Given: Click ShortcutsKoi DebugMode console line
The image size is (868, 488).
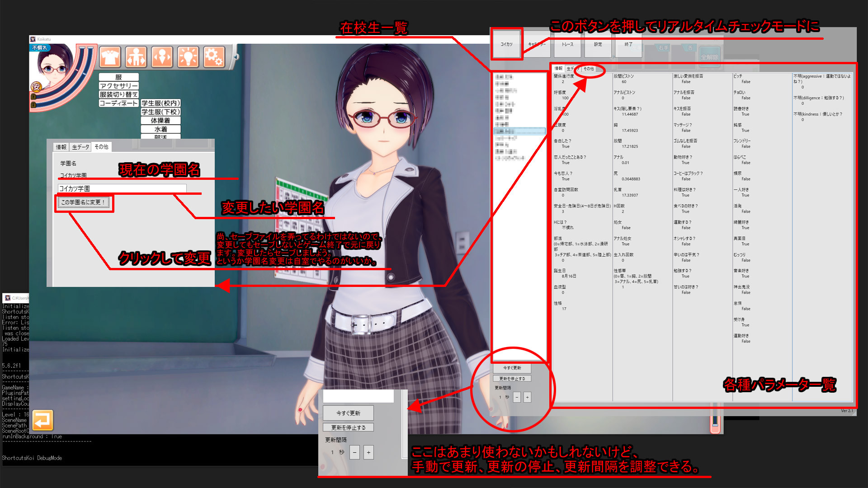Looking at the screenshot, I should 32,458.
